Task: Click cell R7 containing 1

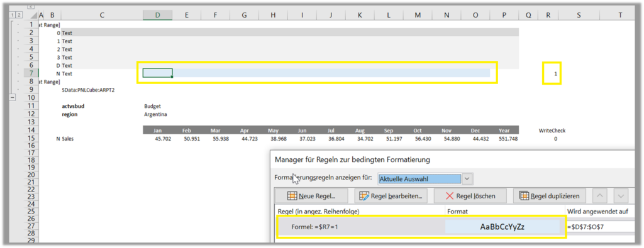Action: tap(548, 74)
